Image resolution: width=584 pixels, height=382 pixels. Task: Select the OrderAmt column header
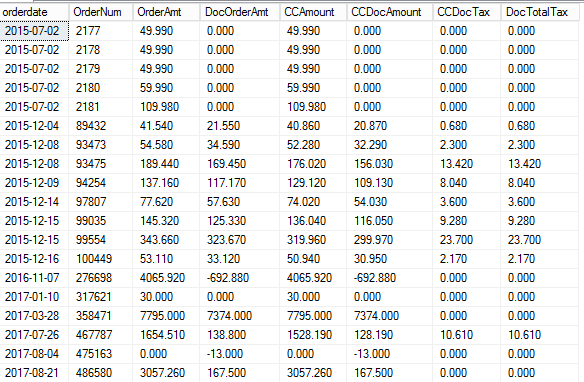coord(166,12)
